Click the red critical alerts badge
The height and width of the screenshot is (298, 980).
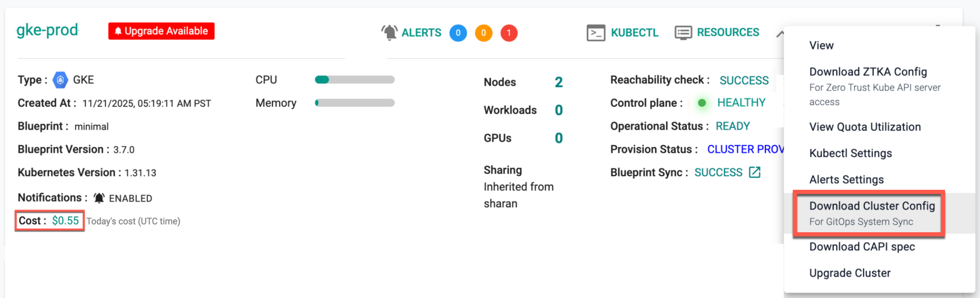(509, 33)
